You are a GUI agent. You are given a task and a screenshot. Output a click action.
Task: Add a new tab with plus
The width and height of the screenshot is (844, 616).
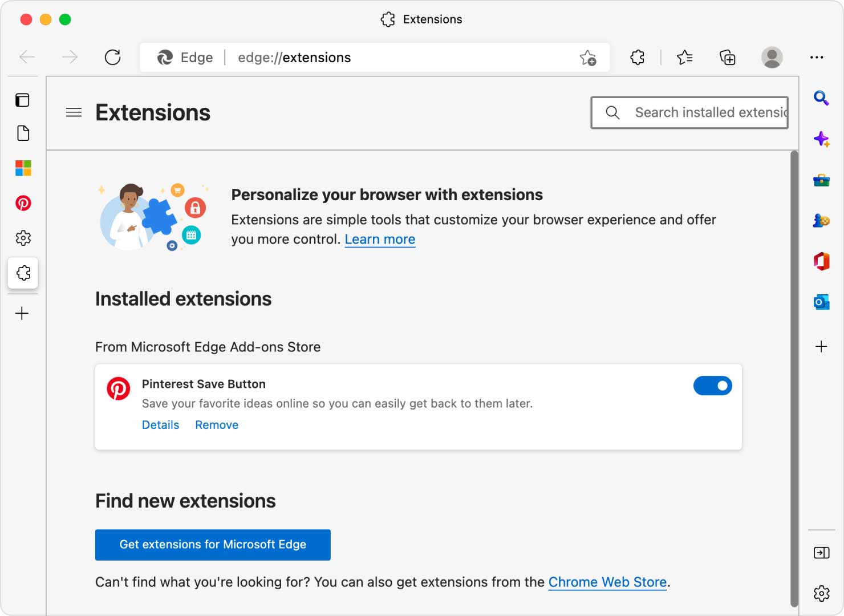click(22, 313)
